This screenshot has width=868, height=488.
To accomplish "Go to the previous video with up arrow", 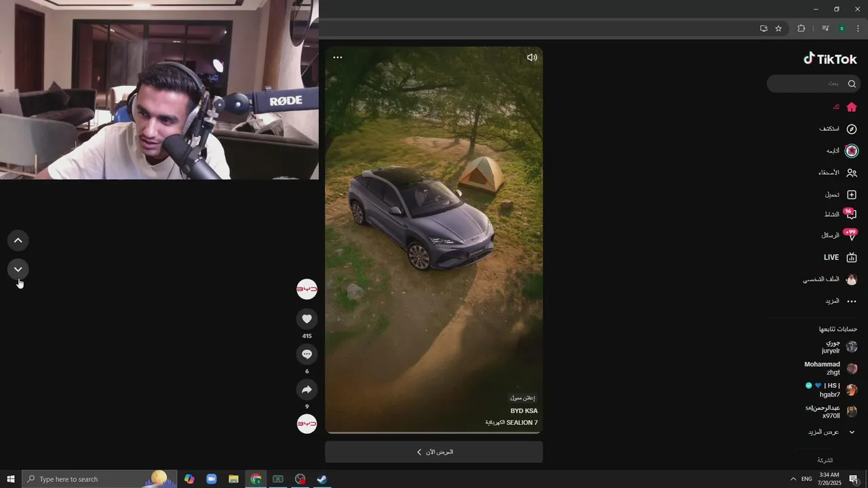I will click(18, 240).
